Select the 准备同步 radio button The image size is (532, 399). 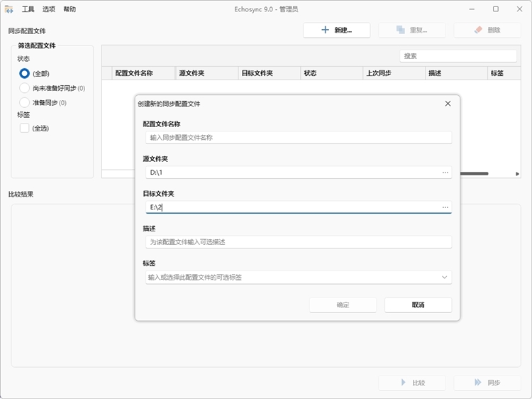[x=24, y=102]
